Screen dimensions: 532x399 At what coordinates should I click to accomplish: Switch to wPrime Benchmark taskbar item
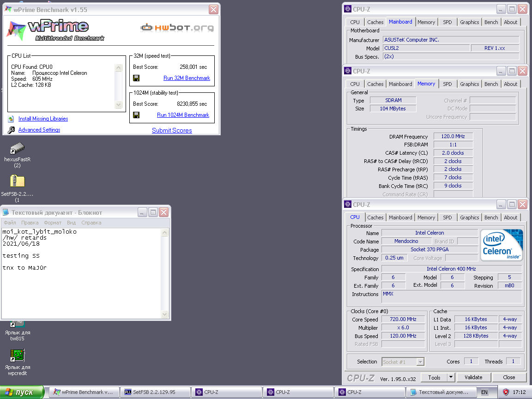[85, 392]
